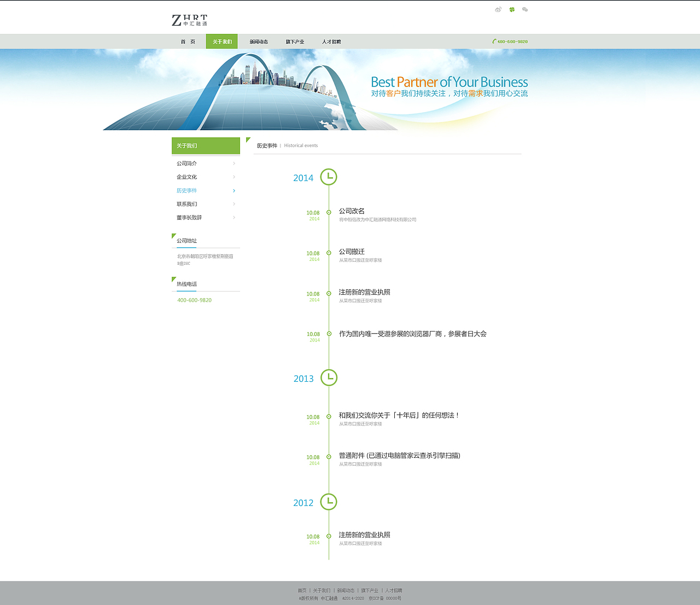Viewport: 700px width, 605px height.
Task: Click description 将中恒信改为中汇融通网络科技有限公司
Action: coord(377,220)
